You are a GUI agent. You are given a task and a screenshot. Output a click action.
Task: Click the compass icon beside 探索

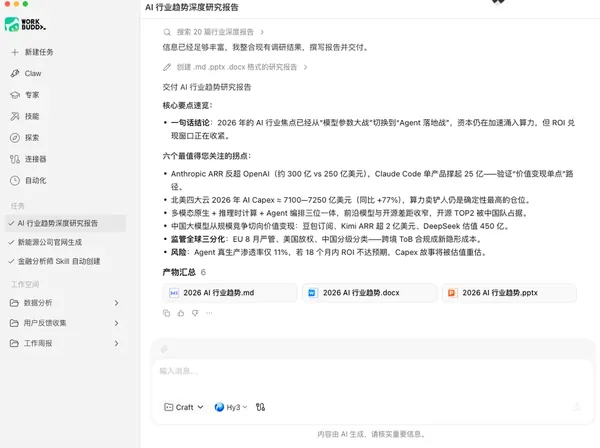click(15, 138)
